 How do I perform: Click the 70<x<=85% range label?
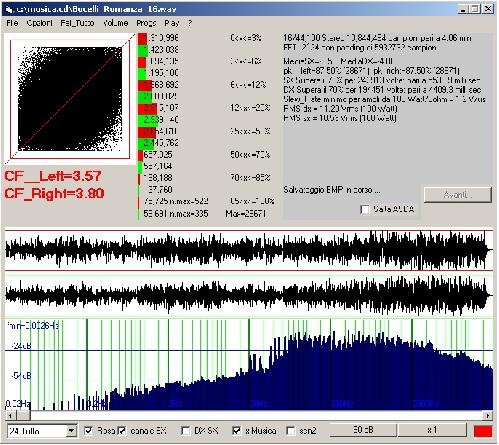[250, 178]
